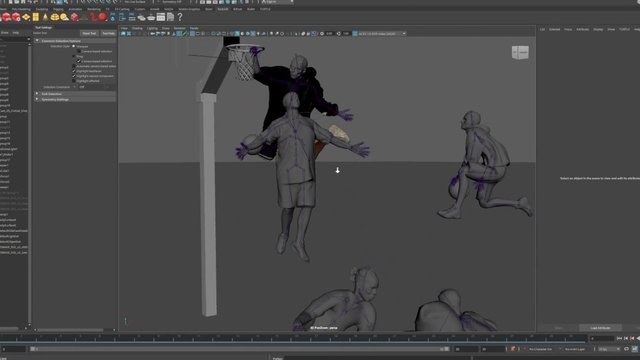This screenshot has width=640, height=360.
Task: Select Marquee selection style radio button
Action: (74, 47)
